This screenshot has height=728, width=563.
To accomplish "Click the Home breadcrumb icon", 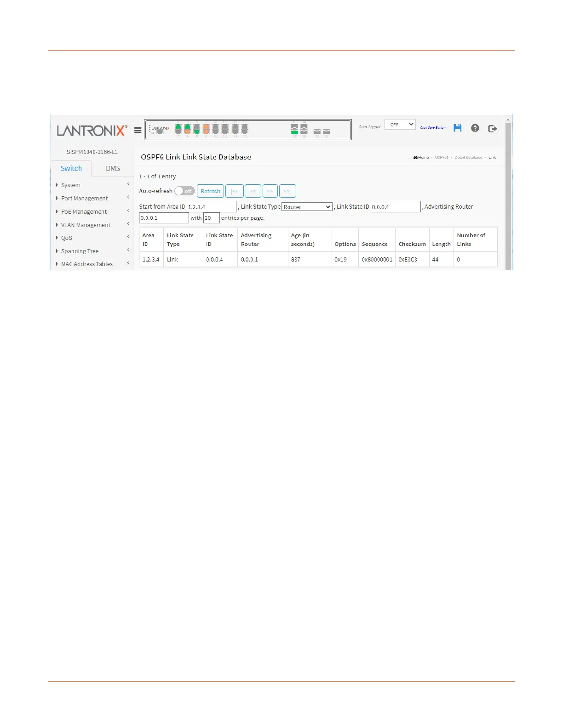I will (415, 157).
